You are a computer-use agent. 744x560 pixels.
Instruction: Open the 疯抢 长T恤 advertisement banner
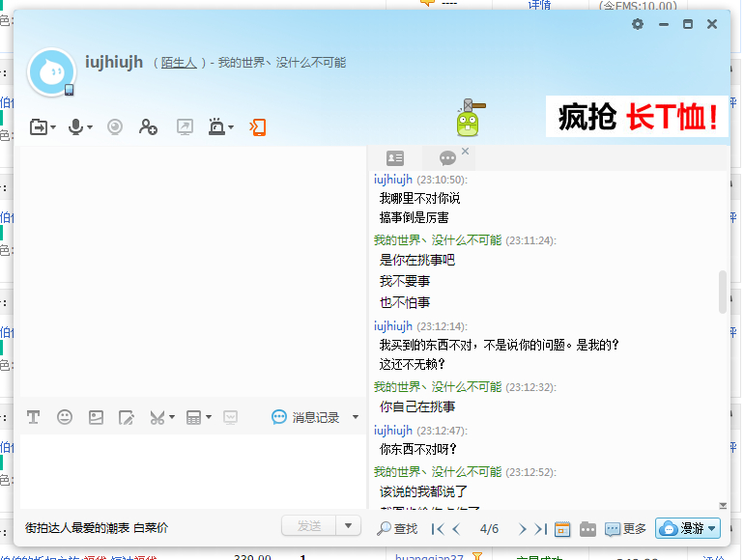tap(637, 117)
